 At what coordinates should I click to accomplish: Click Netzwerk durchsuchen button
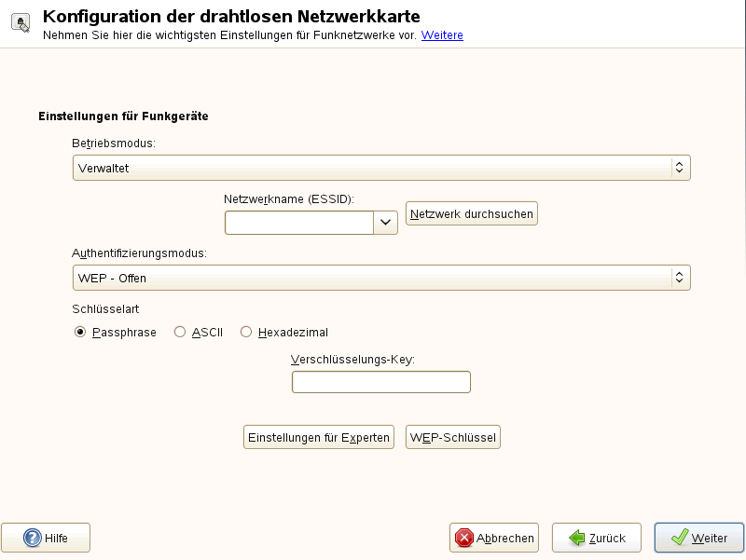coord(472,213)
